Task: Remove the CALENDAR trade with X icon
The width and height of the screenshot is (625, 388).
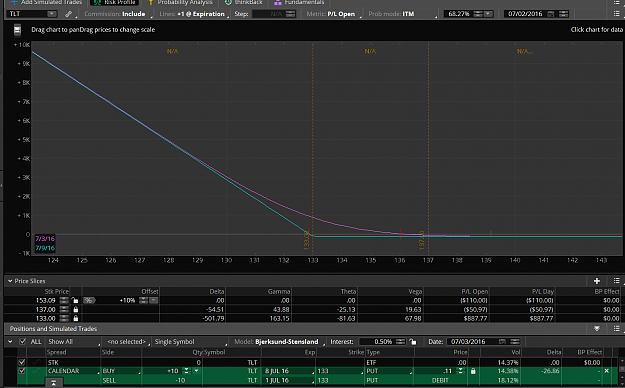Action: tap(607, 371)
